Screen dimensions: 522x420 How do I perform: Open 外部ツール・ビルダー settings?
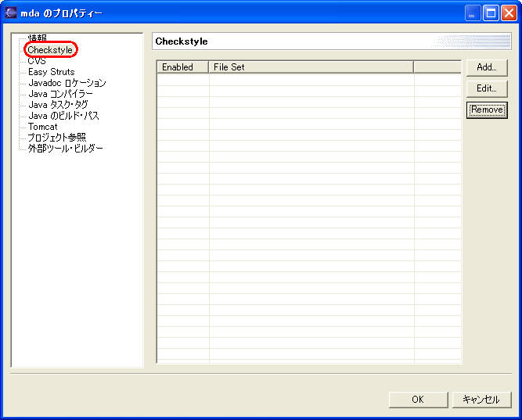[x=66, y=149]
